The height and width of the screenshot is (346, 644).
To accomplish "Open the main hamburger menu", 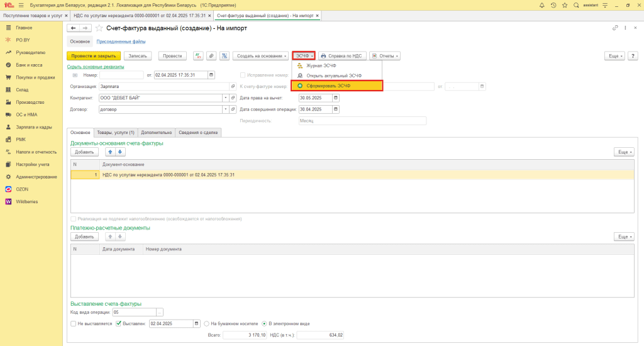I will (21, 5).
